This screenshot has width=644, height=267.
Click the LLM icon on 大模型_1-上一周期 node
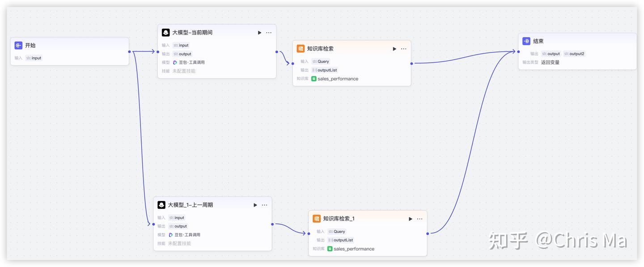pos(161,205)
